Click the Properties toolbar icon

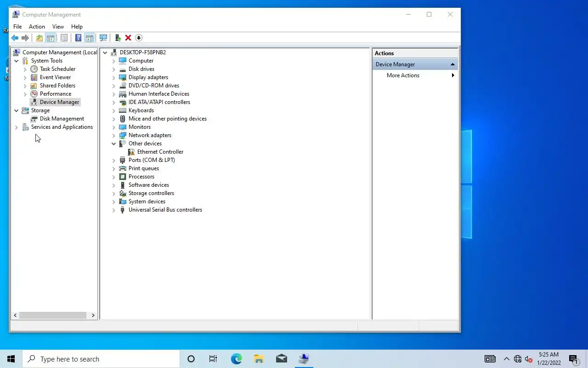point(64,38)
